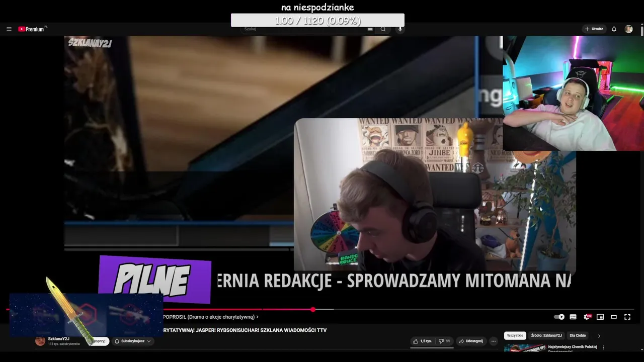644x362 pixels.
Task: Click the 'na niespodzianke' goal progress bar
Action: [317, 20]
